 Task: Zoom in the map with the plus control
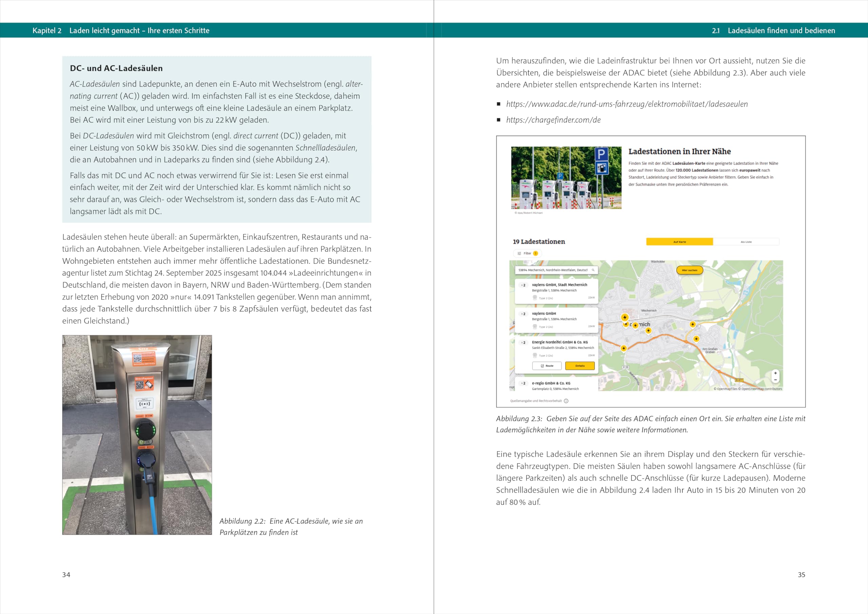click(775, 373)
